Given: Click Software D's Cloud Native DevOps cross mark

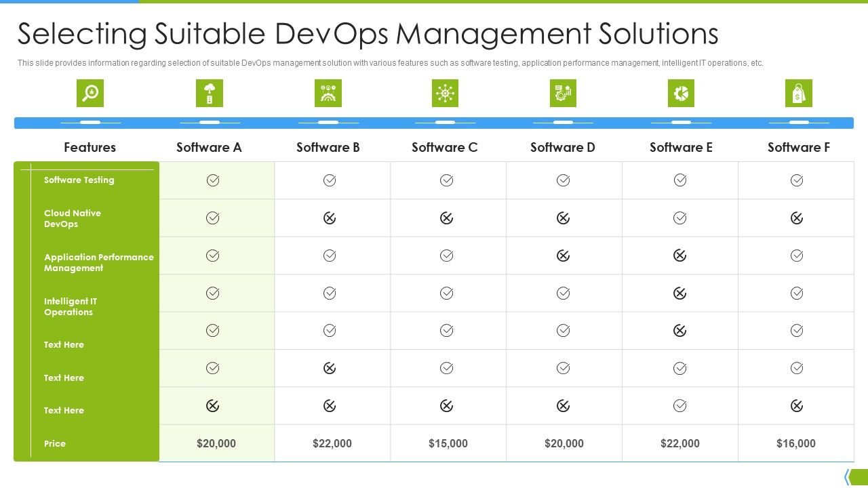Looking at the screenshot, I should click(x=563, y=218).
